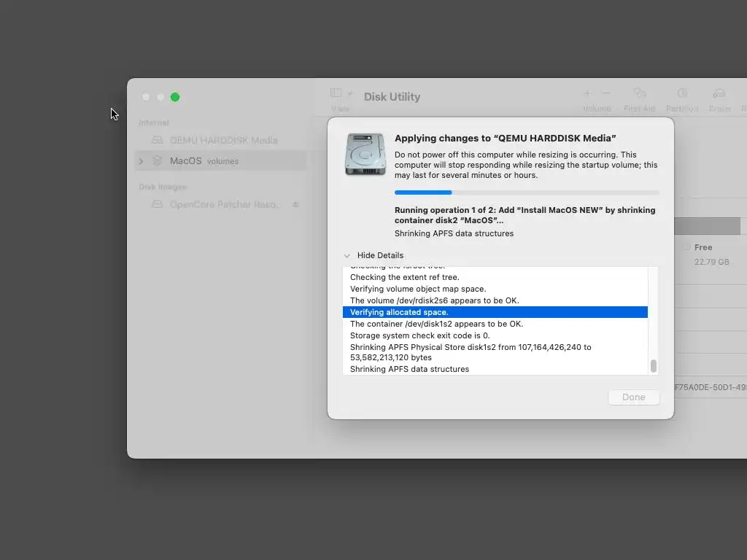Image resolution: width=747 pixels, height=560 pixels.
Task: Select 'Checking the extent ref tree.' line
Action: 495,277
